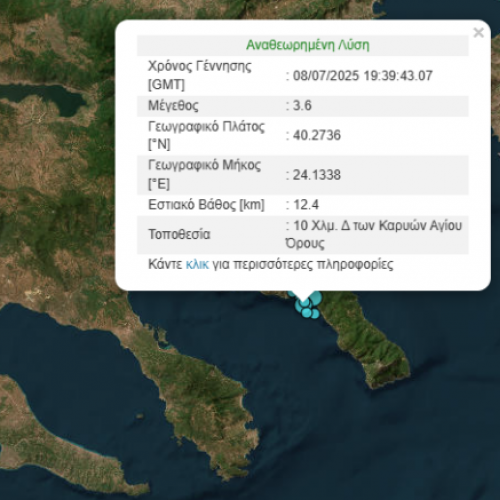This screenshot has height=500, width=500.
Task: Click the 'Τοποθεσία' label
Action: pos(179,234)
